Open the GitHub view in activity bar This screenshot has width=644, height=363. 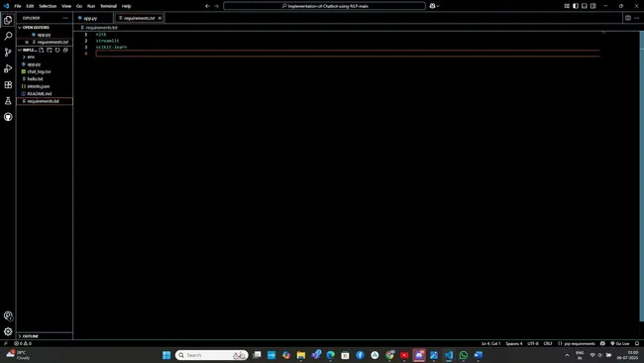8,117
